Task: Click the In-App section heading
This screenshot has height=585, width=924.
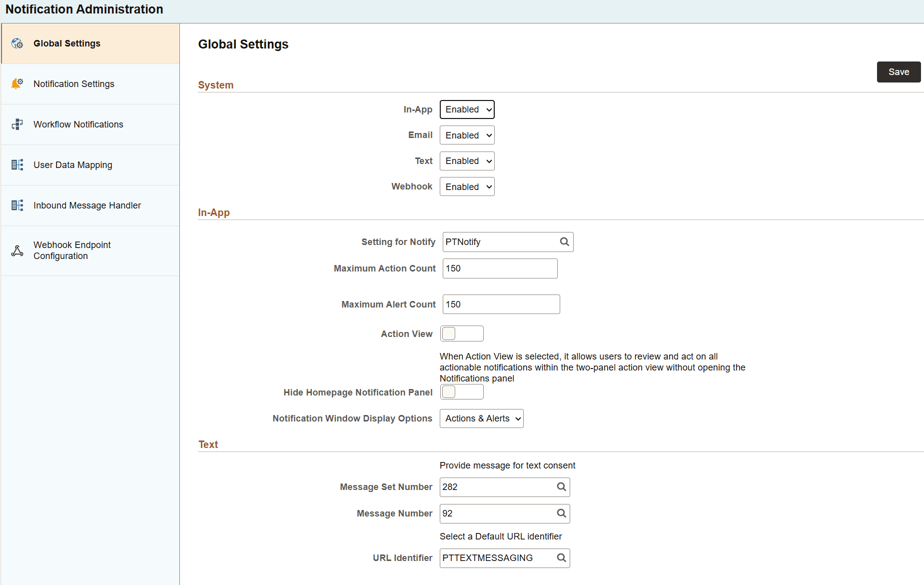Action: click(x=214, y=212)
